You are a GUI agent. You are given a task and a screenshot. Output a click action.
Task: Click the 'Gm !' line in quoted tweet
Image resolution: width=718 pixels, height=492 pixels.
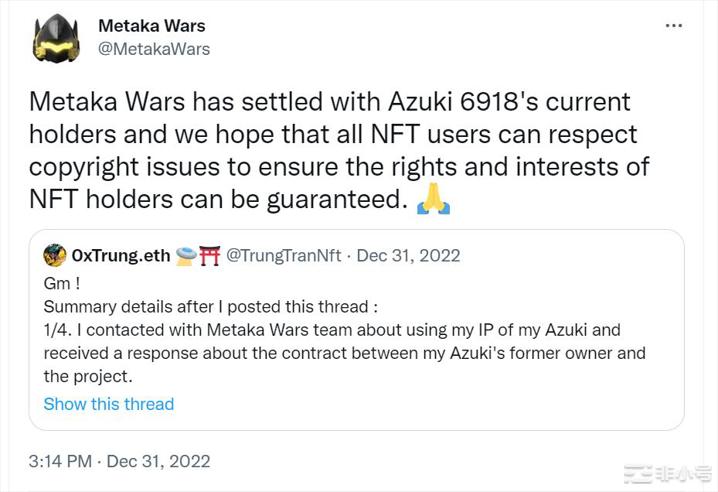tap(61, 284)
